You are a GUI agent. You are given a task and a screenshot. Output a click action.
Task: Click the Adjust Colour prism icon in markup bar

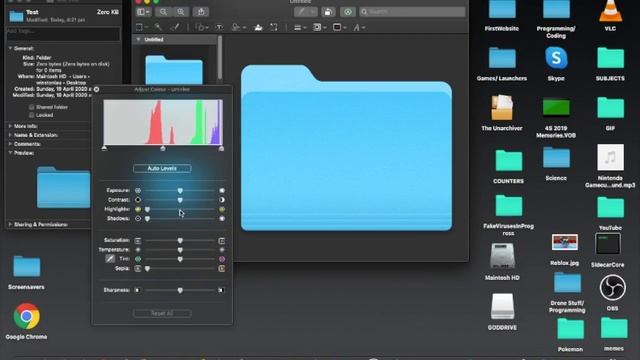pos(258,27)
